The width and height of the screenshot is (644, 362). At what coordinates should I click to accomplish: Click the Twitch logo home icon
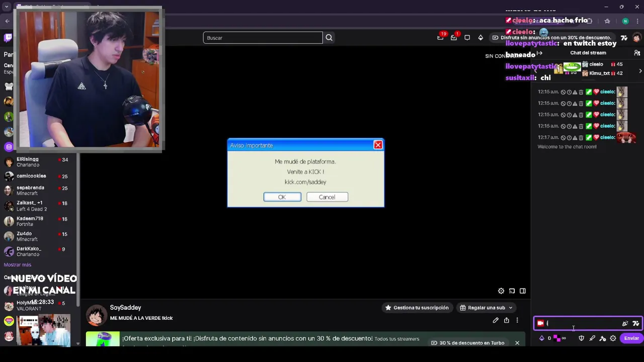[x=8, y=38]
